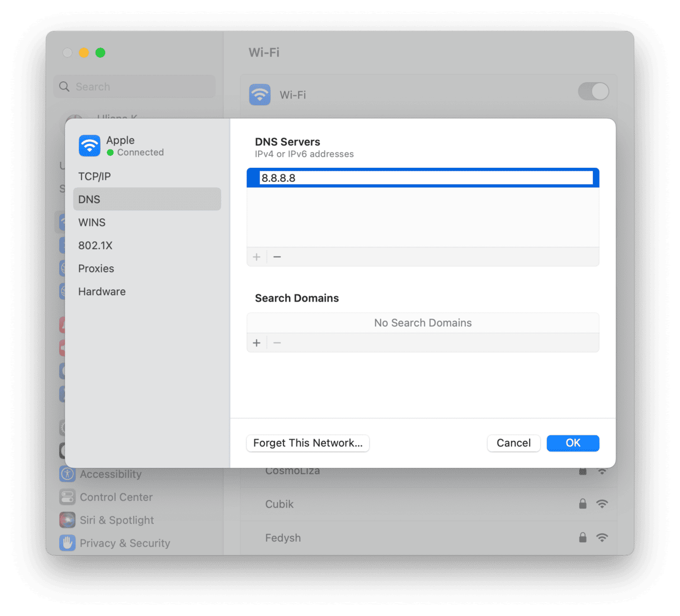Click the green zoom window button
The height and width of the screenshot is (616, 680).
100,53
